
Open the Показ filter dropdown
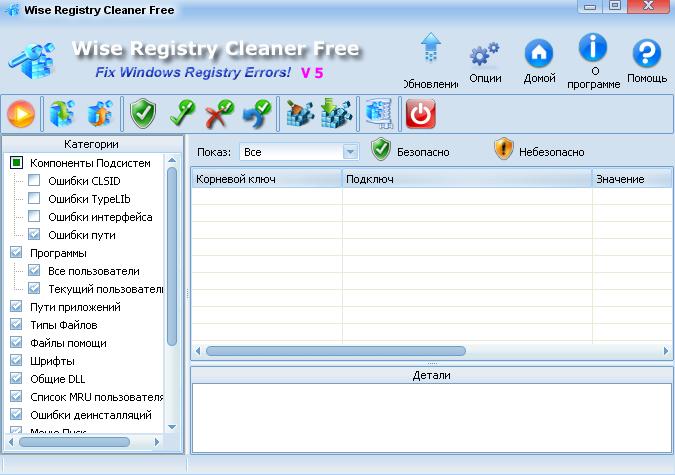[298, 152]
